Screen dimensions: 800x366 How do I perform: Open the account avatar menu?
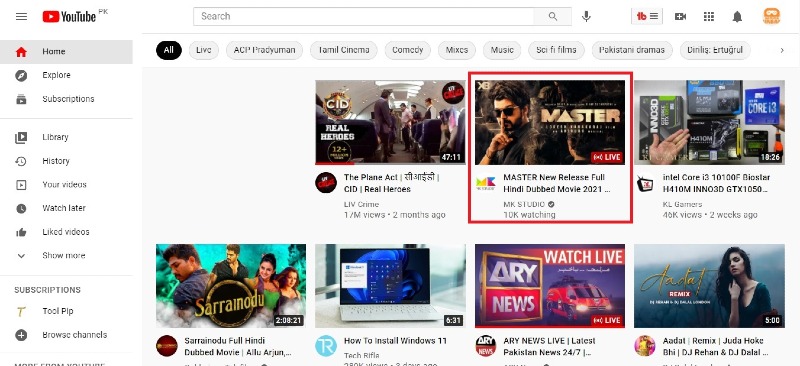[771, 16]
